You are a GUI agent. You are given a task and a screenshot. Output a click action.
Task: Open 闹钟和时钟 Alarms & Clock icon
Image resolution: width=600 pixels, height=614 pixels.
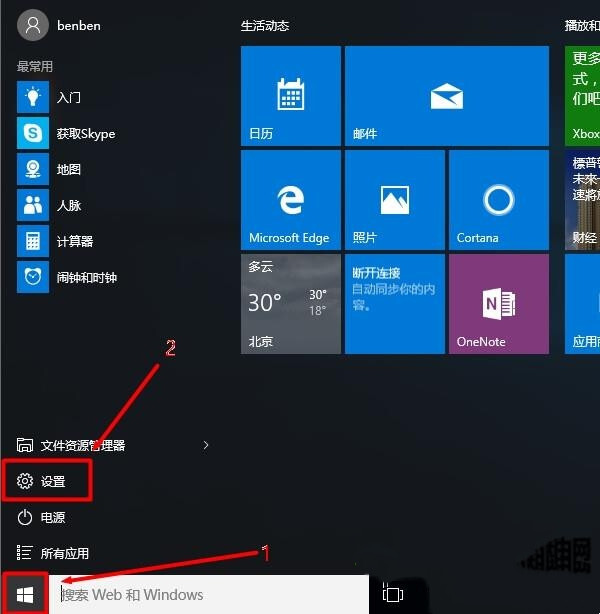[x=33, y=277]
